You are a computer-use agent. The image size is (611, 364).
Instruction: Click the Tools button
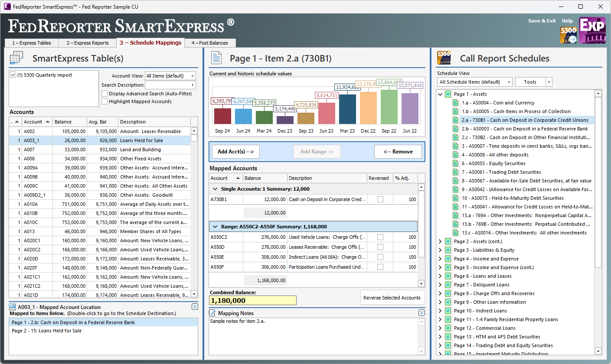coord(530,82)
